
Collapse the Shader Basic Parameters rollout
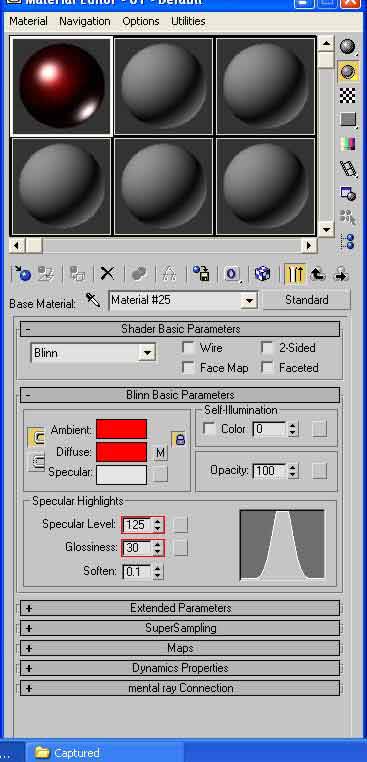[180, 329]
